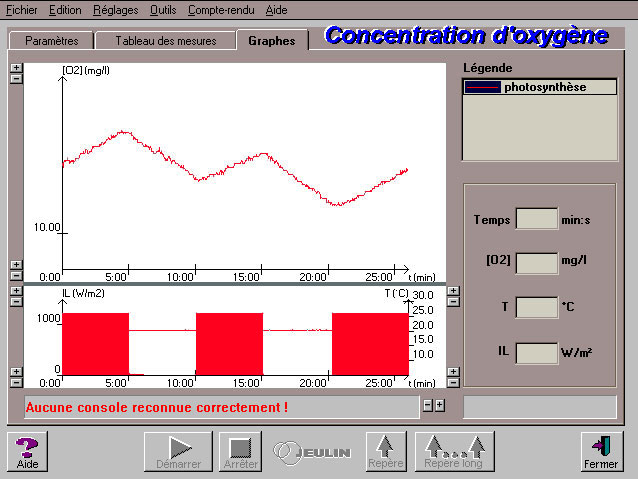This screenshot has width=638, height=479.
Task: Click plus button beside temperature axis top
Action: click(x=452, y=291)
